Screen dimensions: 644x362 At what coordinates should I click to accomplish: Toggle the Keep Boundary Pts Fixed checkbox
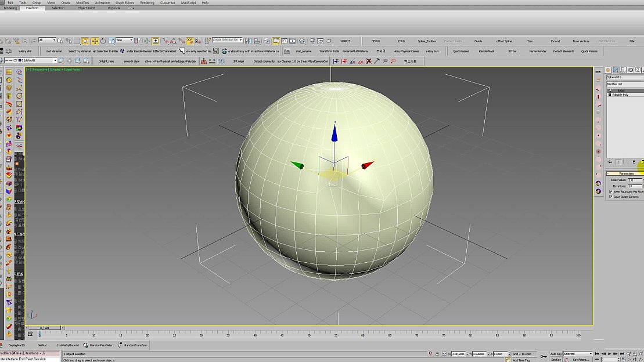611,191
